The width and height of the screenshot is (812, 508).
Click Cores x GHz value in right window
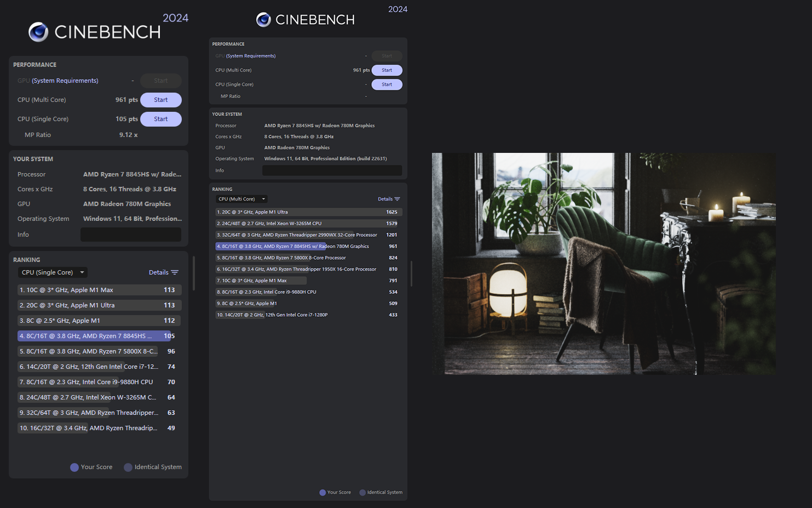(x=299, y=136)
